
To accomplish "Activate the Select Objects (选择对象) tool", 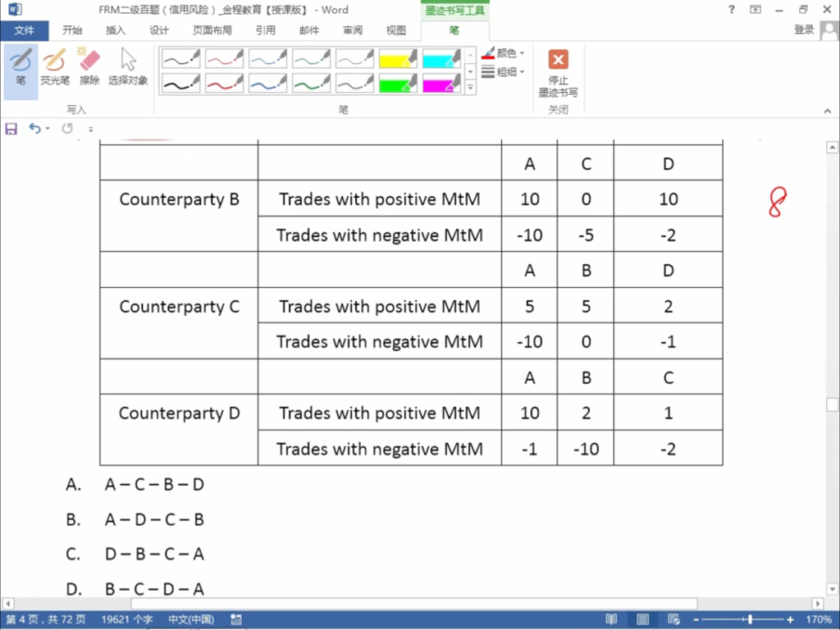I will 128,68.
